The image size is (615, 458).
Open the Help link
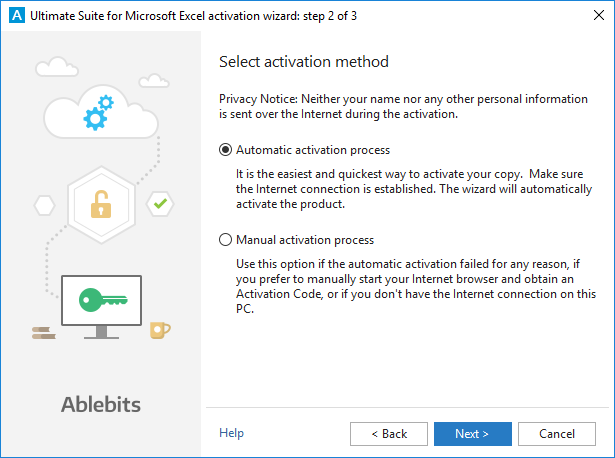click(x=231, y=433)
